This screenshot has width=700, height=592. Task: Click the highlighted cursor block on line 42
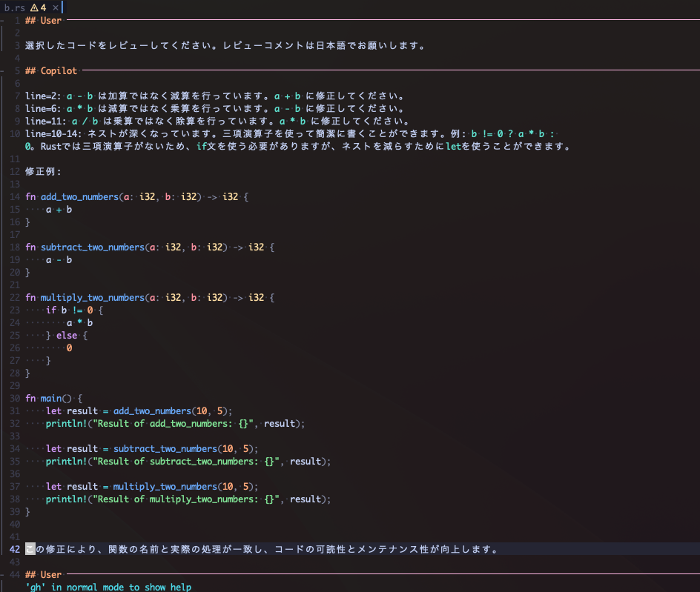pos(28,549)
